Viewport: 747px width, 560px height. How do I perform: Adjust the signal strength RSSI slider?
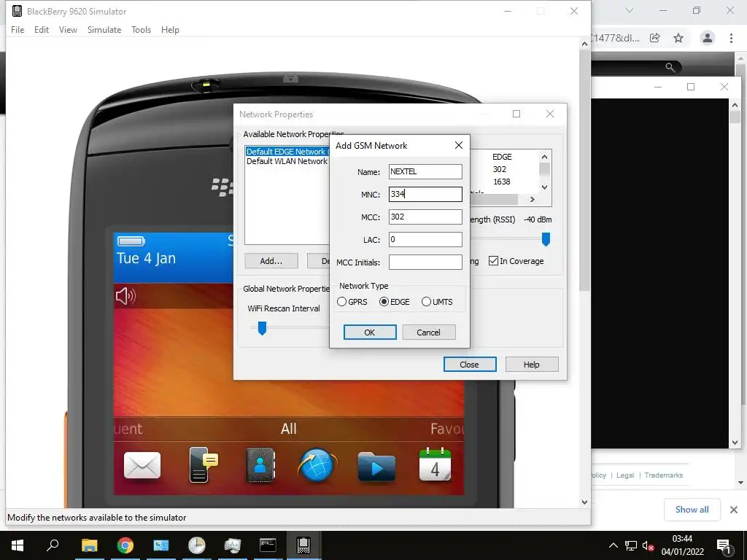point(546,239)
